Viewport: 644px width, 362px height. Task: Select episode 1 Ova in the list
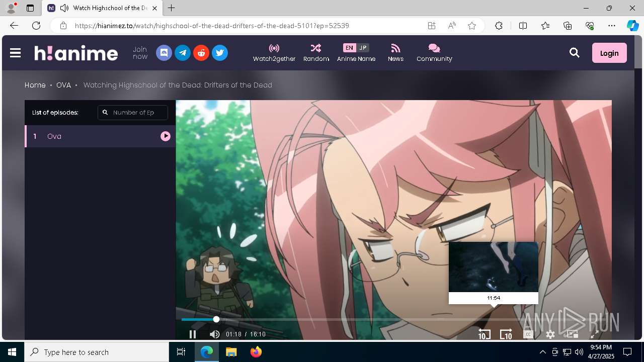point(100,136)
